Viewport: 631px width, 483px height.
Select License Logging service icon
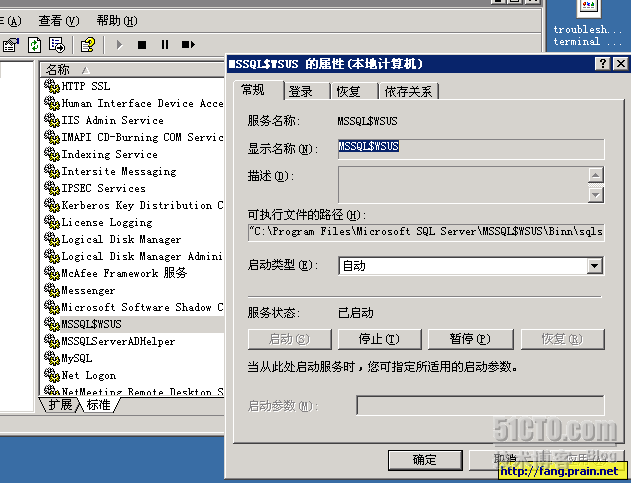52,222
